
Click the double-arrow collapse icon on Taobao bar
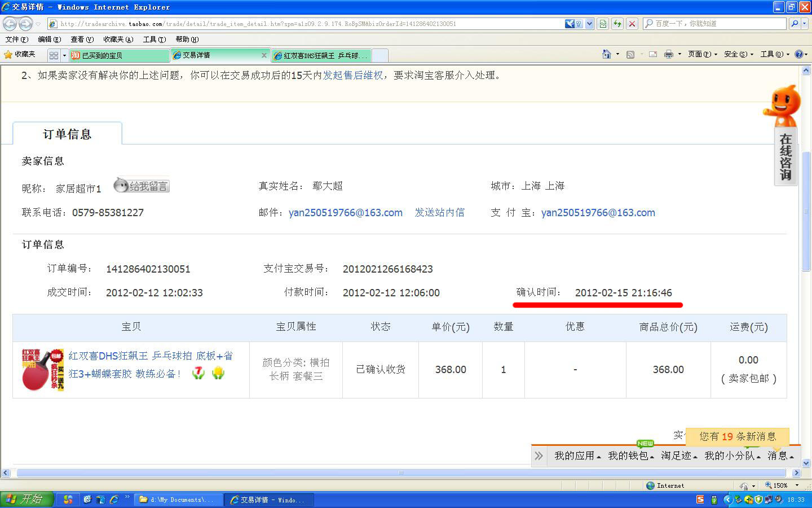(x=539, y=456)
